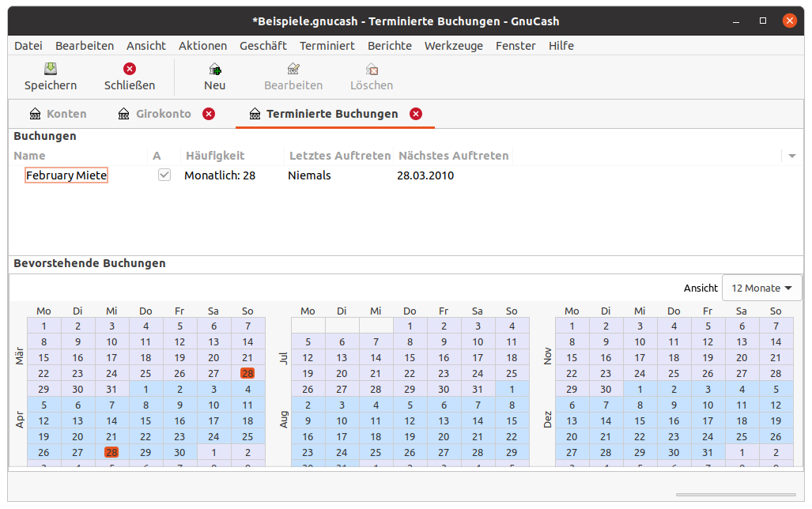Close the Terminierte Buchungen tab

(416, 114)
